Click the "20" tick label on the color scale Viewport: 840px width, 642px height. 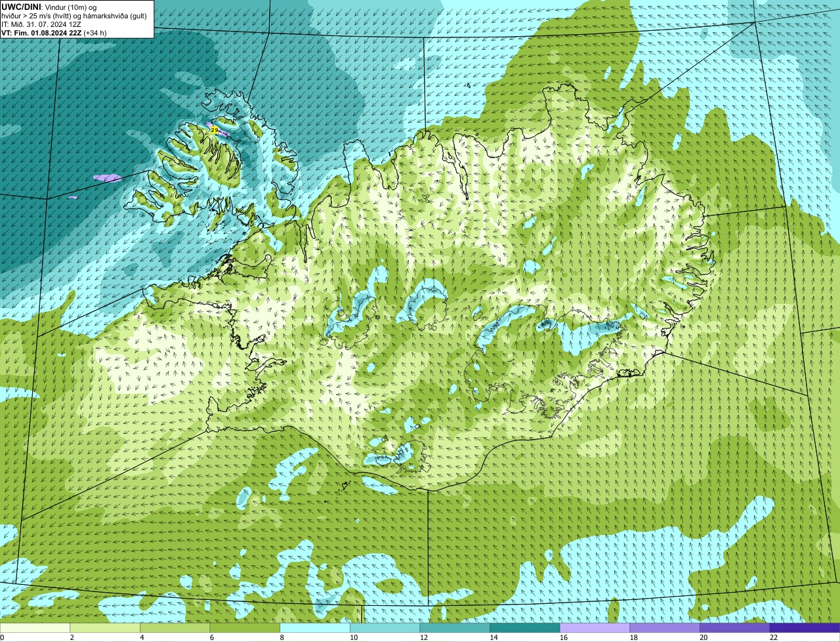pyautogui.click(x=703, y=637)
